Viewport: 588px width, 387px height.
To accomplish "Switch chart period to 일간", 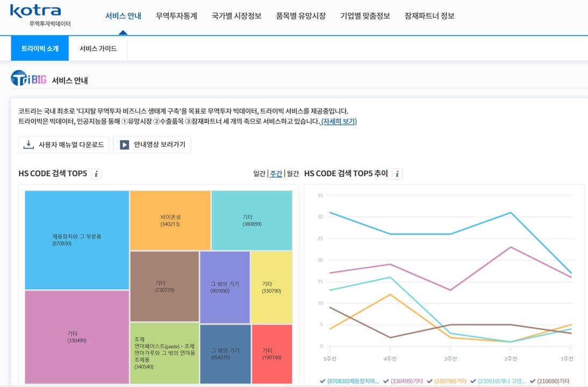I will (x=259, y=173).
